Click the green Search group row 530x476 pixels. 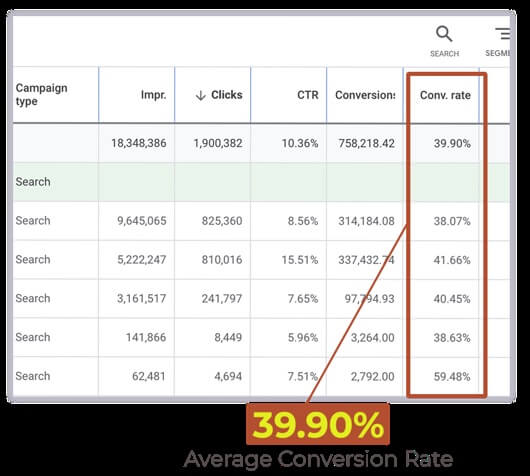(261, 182)
